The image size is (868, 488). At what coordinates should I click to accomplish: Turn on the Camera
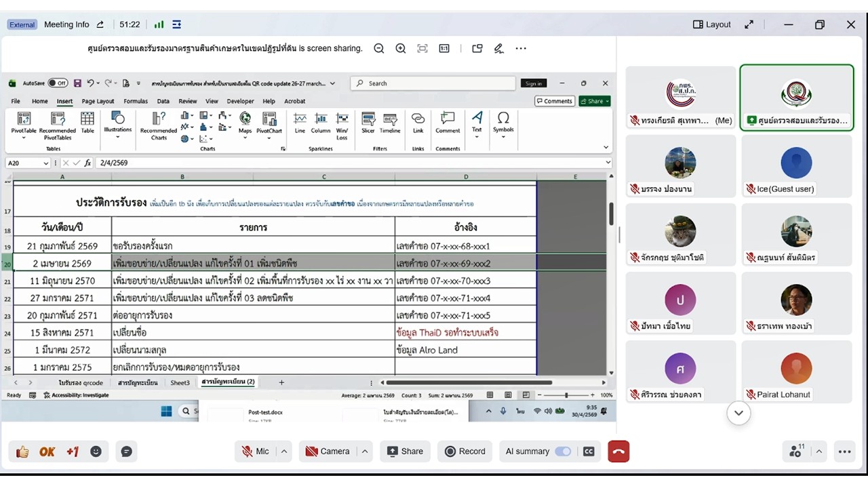pos(328,451)
